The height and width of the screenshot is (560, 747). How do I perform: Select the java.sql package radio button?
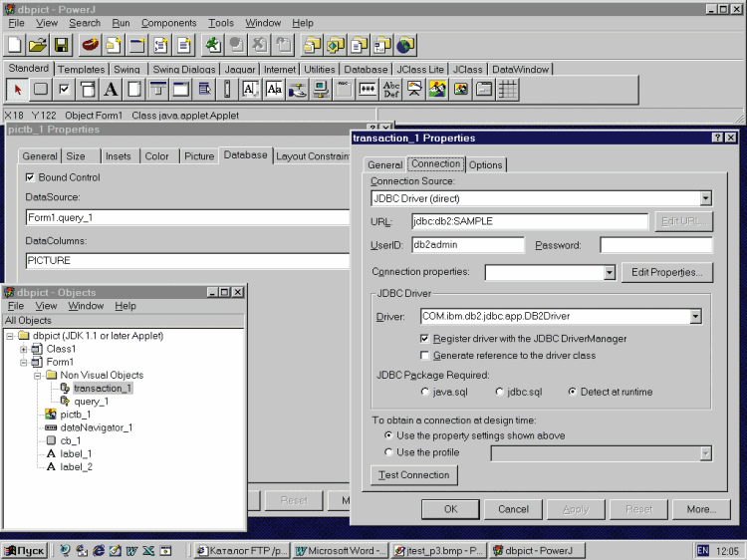(x=426, y=393)
